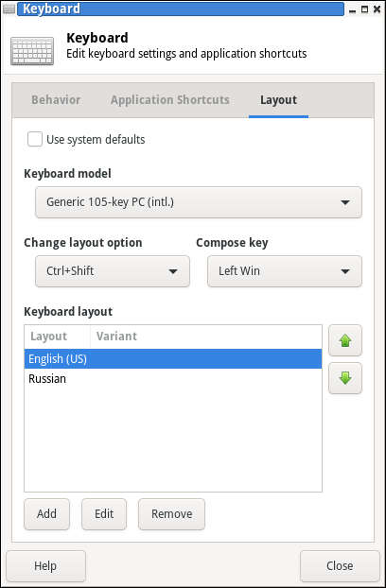Remove the selected keyboard layout

[x=172, y=514]
